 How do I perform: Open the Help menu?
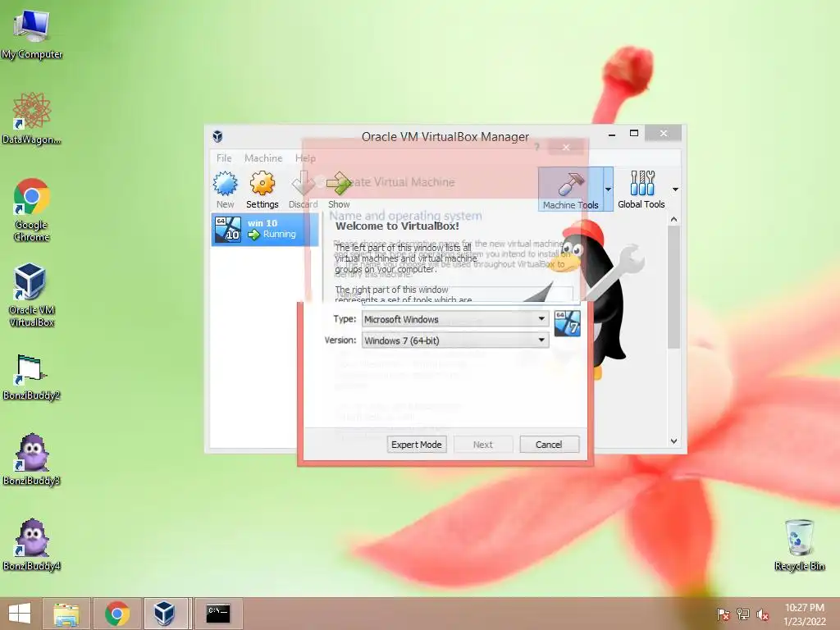305,158
